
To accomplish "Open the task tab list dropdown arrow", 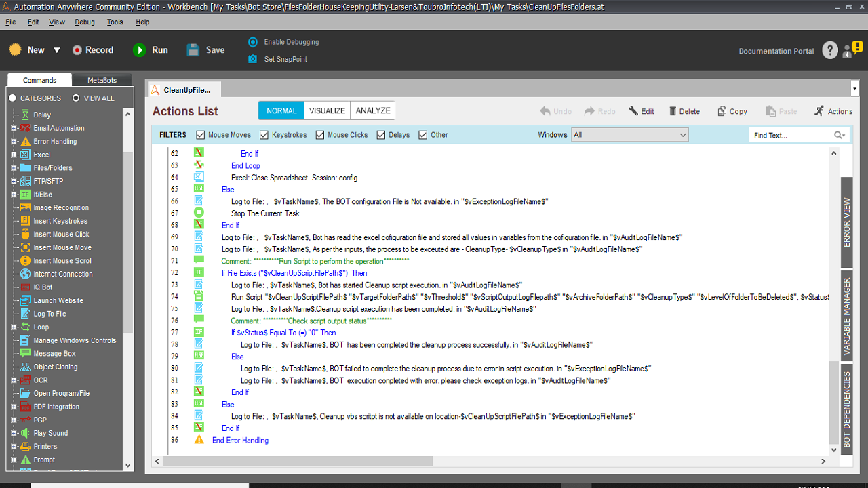I will coord(854,89).
